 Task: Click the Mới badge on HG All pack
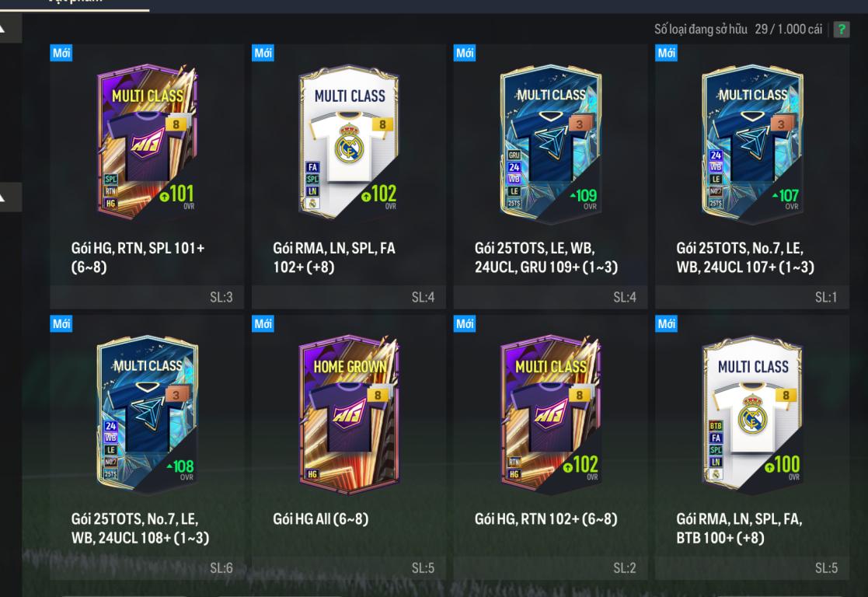[263, 323]
